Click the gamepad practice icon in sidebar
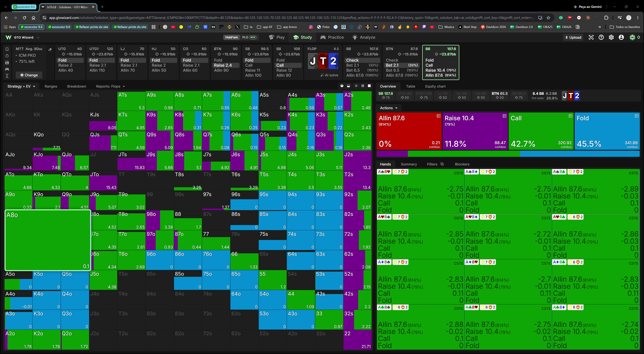The height and width of the screenshot is (354, 644). (7, 69)
